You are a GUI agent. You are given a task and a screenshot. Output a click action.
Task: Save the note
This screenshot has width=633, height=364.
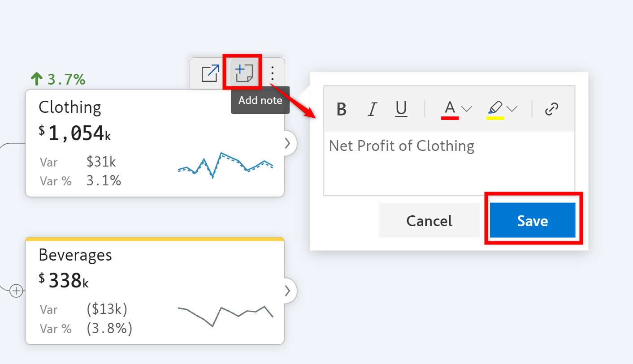pyautogui.click(x=532, y=220)
